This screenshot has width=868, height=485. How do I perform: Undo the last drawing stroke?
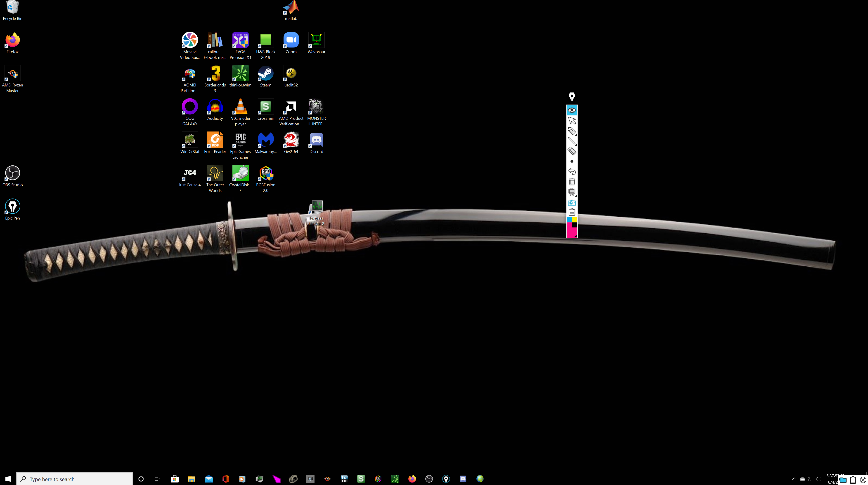(572, 171)
